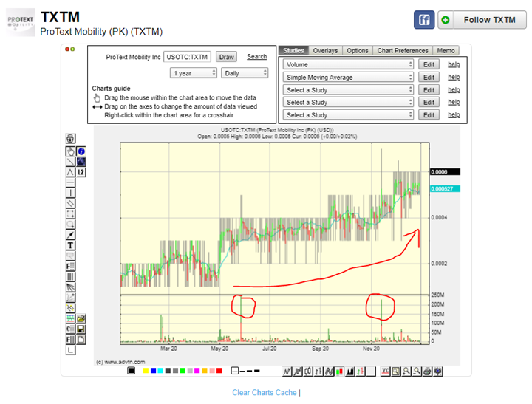Click the mountain area chart style
The image size is (532, 404).
[349, 372]
